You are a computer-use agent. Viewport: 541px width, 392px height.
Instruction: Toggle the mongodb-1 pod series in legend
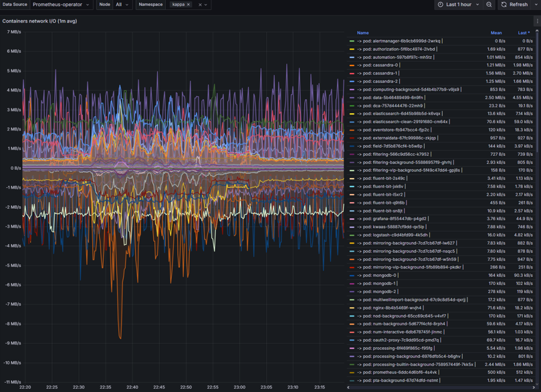[376, 284]
